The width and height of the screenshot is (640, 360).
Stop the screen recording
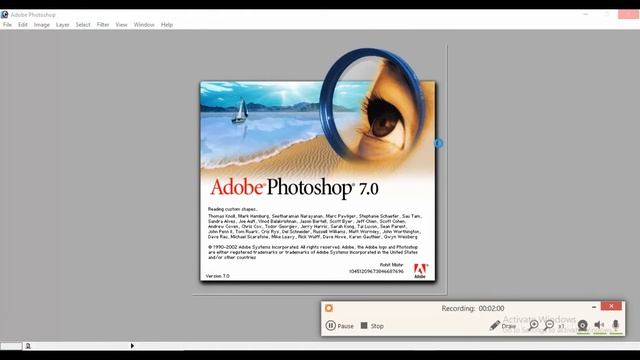click(372, 326)
